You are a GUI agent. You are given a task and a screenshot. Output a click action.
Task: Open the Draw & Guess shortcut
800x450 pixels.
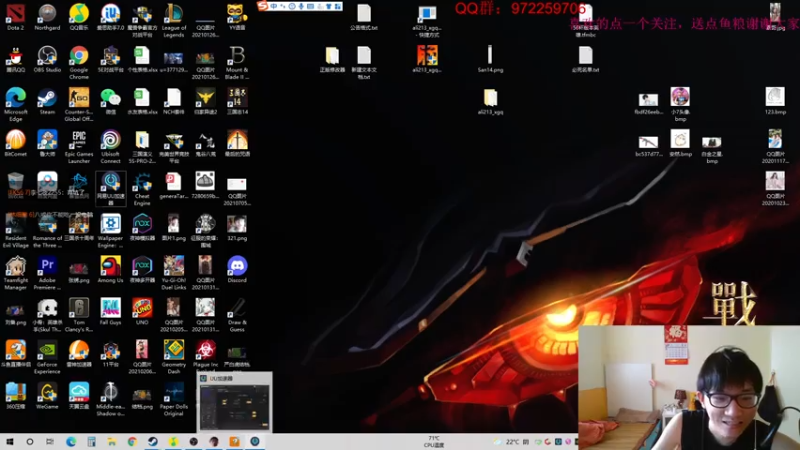point(237,315)
